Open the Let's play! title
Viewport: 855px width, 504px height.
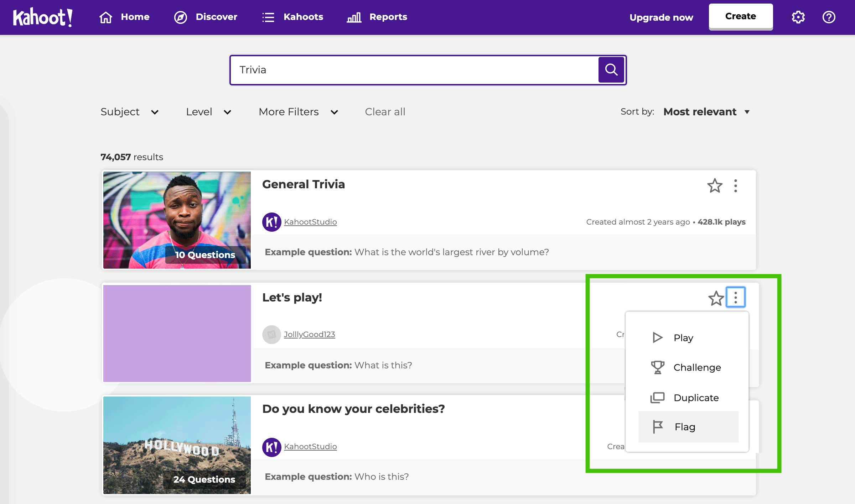tap(292, 298)
